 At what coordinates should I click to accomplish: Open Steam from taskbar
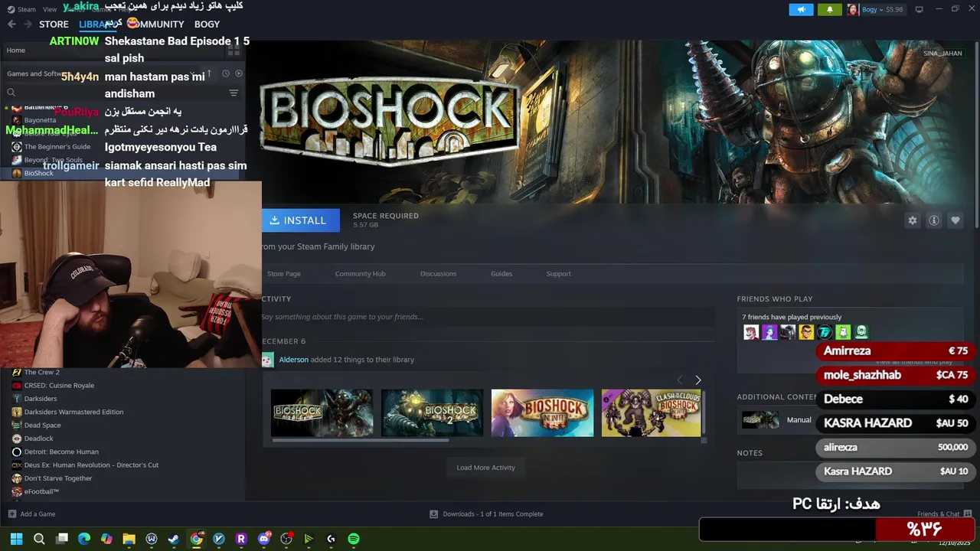(x=174, y=539)
